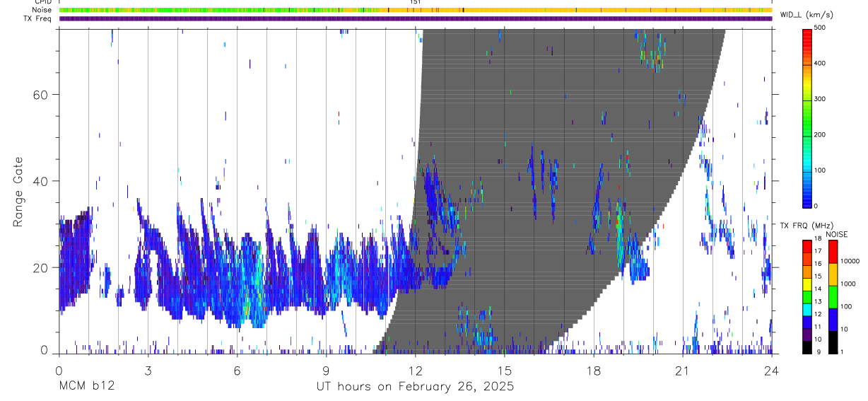Click the 1000 label on NOISE bar
The width and height of the screenshot is (868, 401).
pyautogui.click(x=848, y=284)
